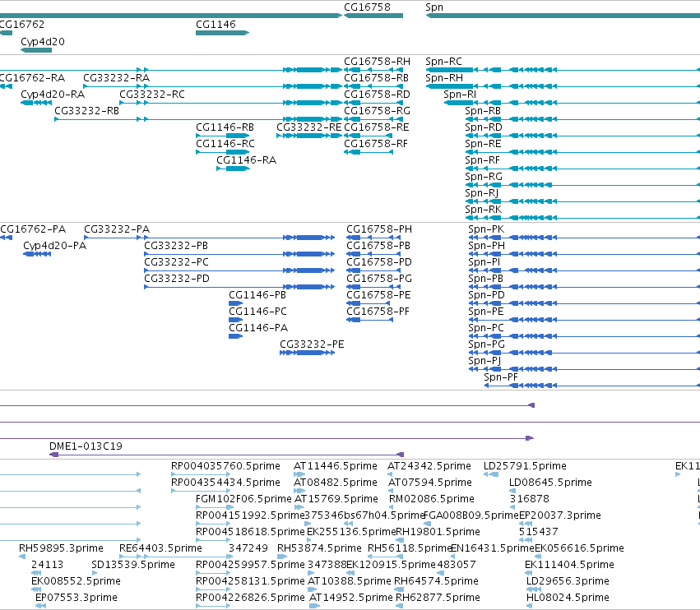Select transcript CG1146-RA
700x610 pixels.
[x=247, y=159]
